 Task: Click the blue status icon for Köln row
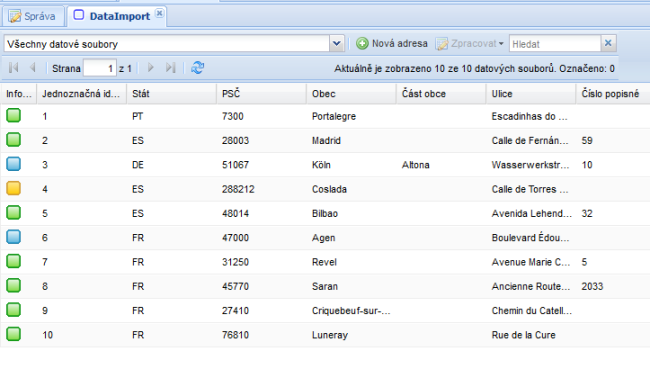(x=13, y=164)
